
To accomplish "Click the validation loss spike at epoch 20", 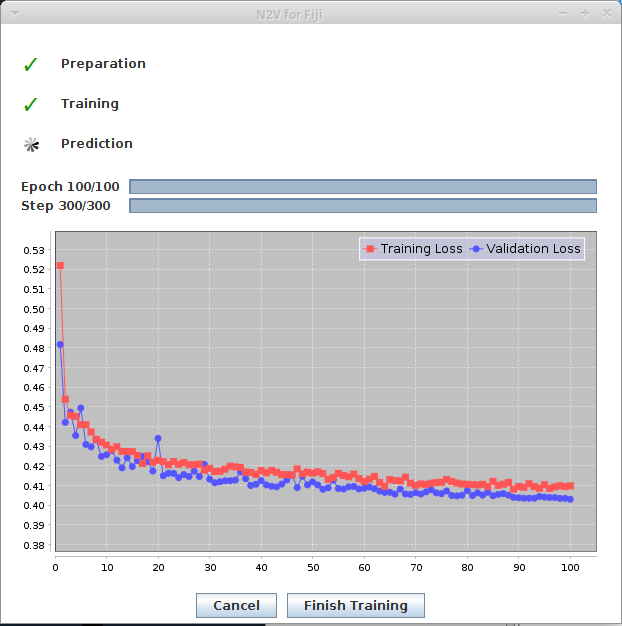I will 158,438.
